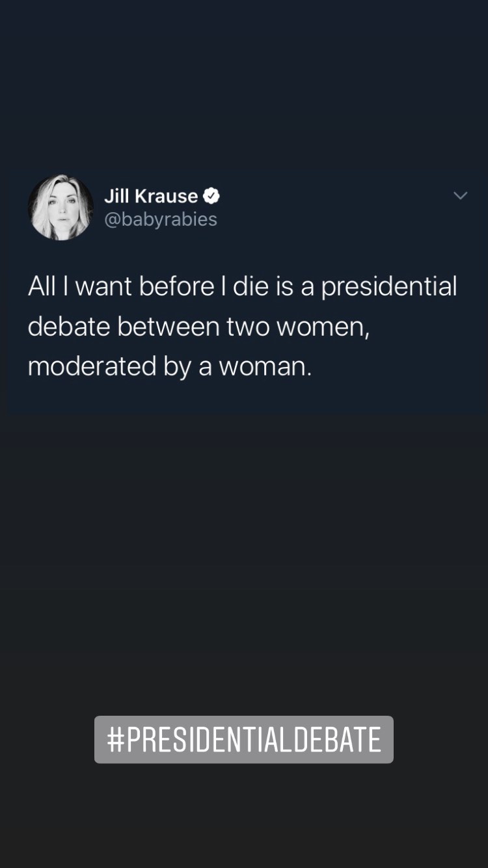Click the Jill Krause display name

click(x=151, y=196)
